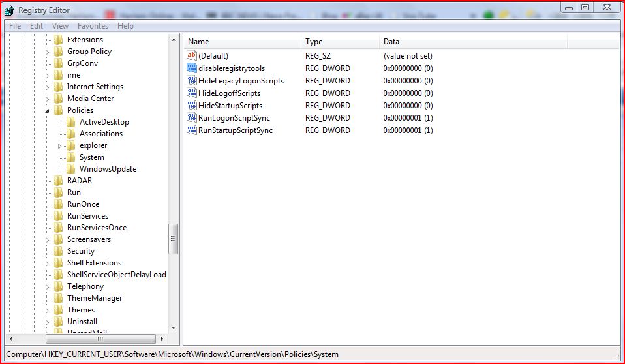
Task: Click the Internet Settings folder icon
Action: [x=59, y=87]
